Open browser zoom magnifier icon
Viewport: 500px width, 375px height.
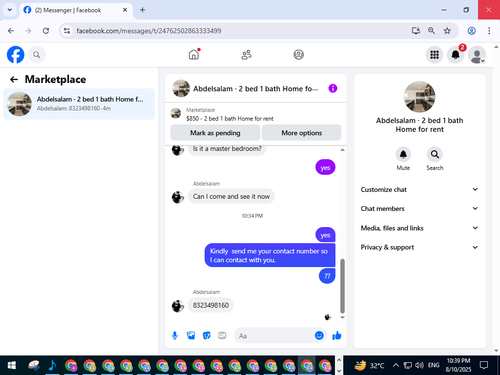431,31
